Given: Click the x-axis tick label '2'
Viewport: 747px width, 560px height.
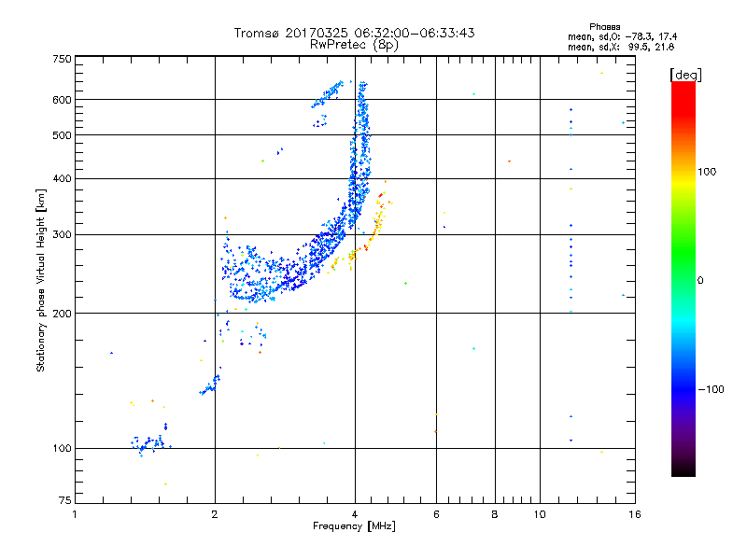Looking at the screenshot, I should (215, 514).
